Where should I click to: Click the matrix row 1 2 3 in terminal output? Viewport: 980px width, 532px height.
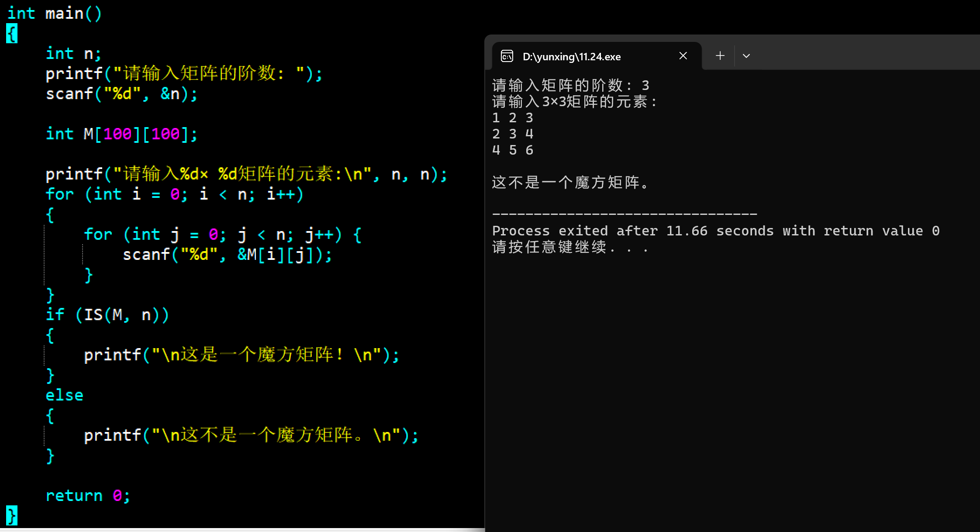(513, 117)
